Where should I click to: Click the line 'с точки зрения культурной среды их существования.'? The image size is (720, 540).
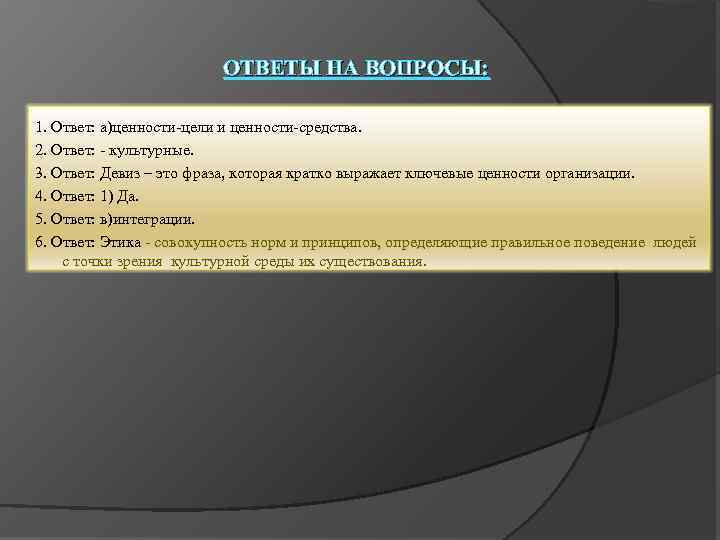click(x=244, y=262)
